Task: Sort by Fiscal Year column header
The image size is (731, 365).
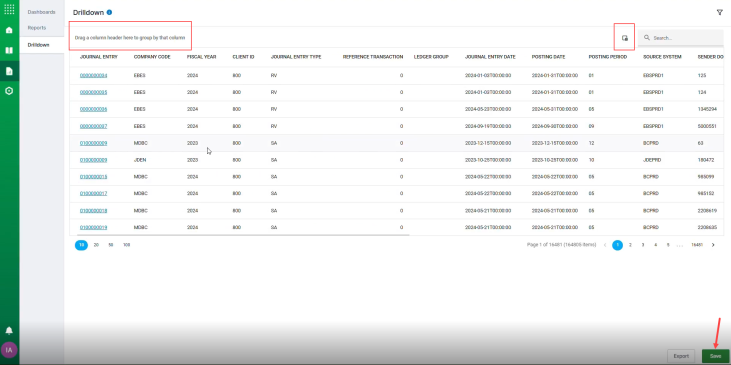Action: tap(201, 57)
